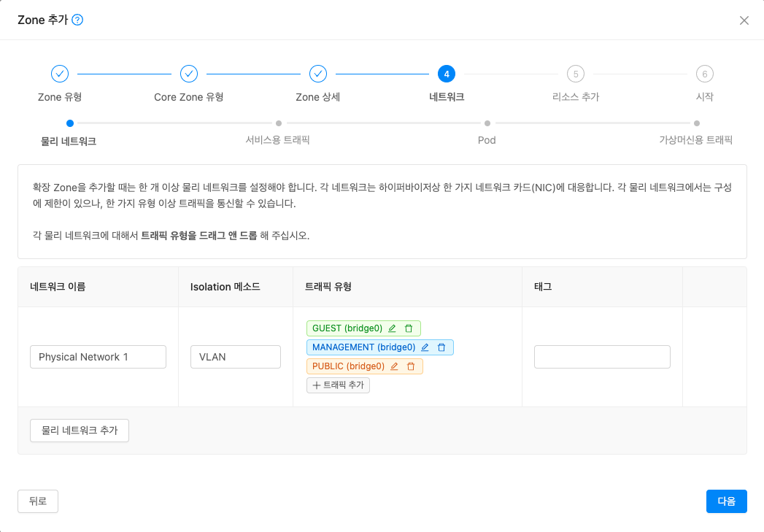Open the Isolation 메소드 VLAN dropdown

coord(236,357)
